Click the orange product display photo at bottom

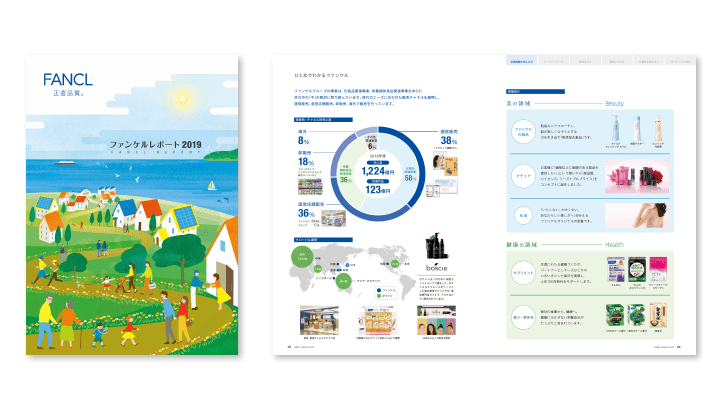(378, 320)
